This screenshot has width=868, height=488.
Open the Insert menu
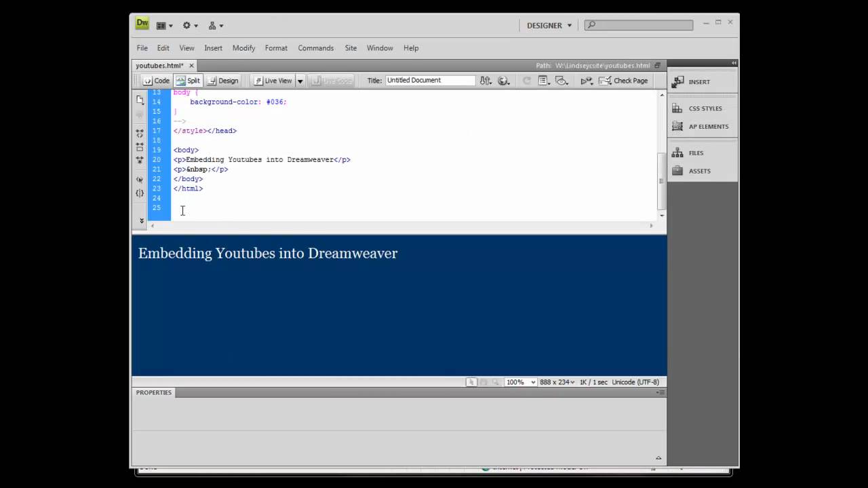pos(213,48)
